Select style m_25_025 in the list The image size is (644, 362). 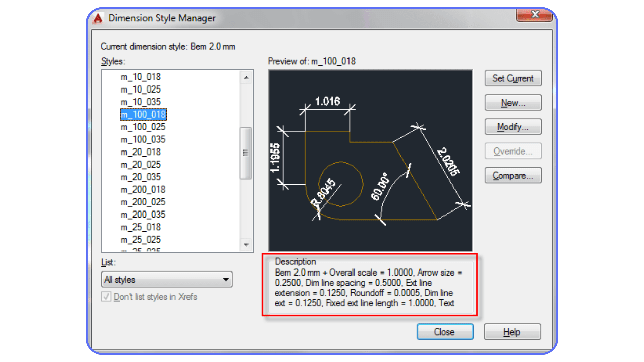[x=141, y=240]
